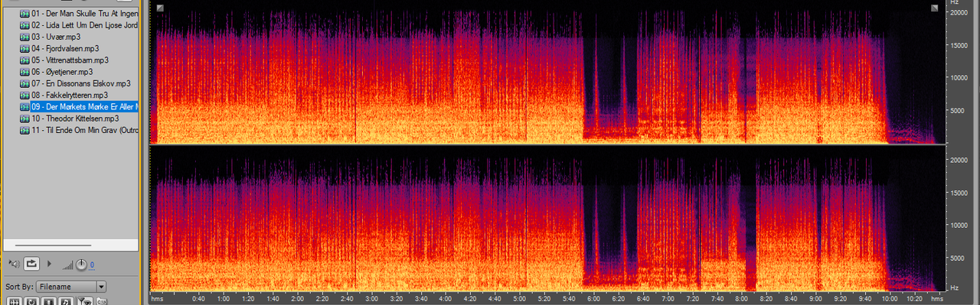Click the blue preview volume value 0
980x305 pixels.
point(92,265)
